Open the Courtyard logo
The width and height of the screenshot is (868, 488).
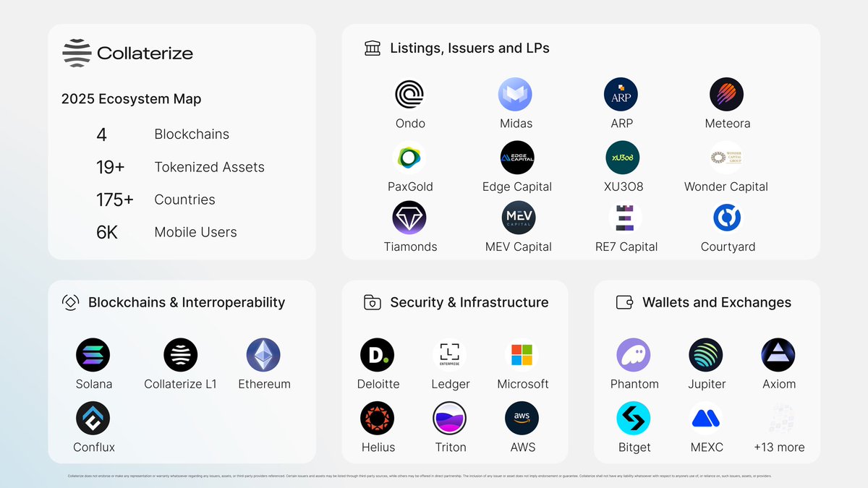pyautogui.click(x=727, y=218)
